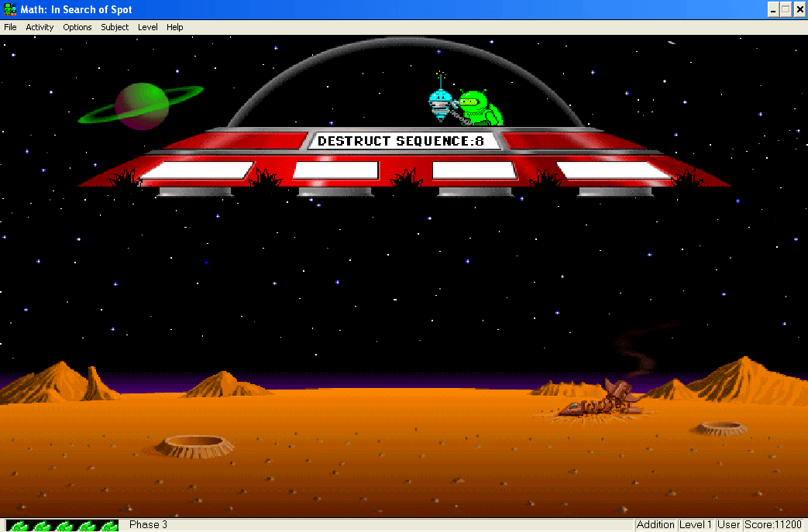Click the small crater on the right

pos(722,428)
